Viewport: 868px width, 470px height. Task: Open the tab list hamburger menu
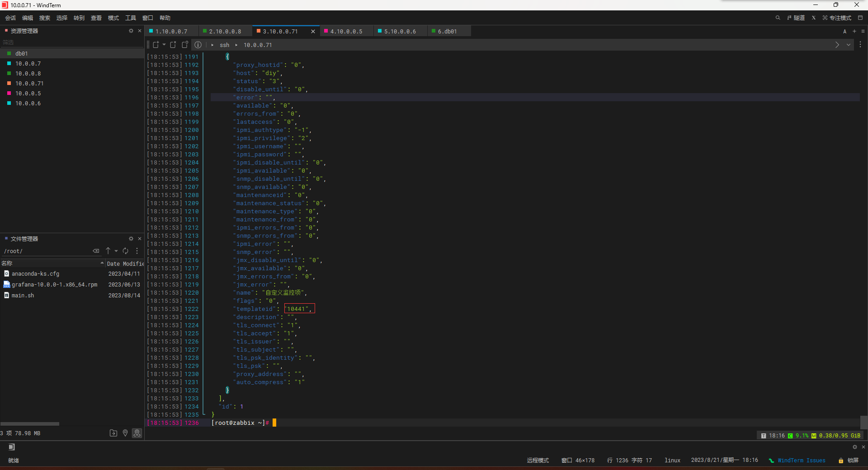863,31
